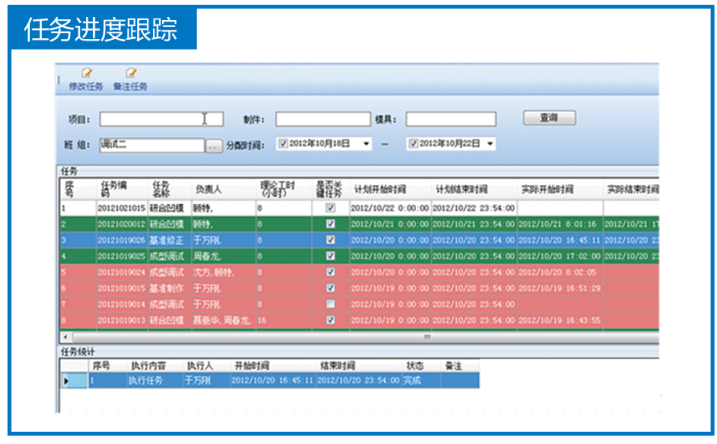Toggle the checkbox beside 2012年10月18日

283,144
